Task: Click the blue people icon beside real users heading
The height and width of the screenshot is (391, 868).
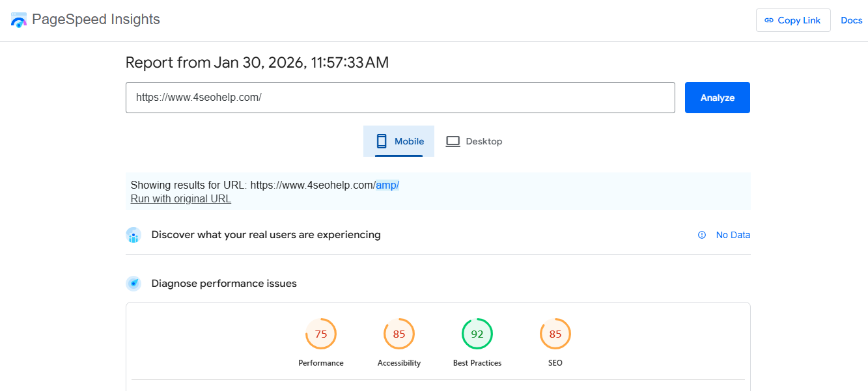Action: pos(133,235)
